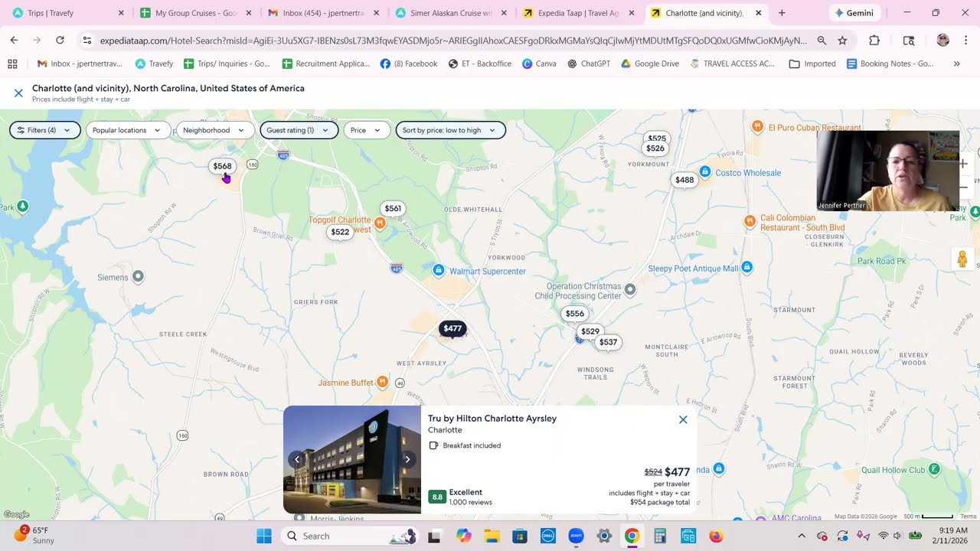Select the $561 hotel price marker

pos(393,208)
